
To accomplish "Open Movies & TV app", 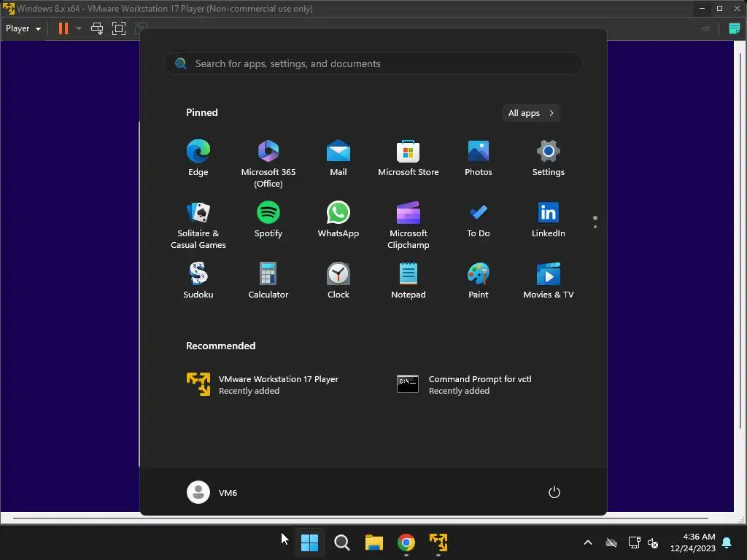I will [x=549, y=281].
